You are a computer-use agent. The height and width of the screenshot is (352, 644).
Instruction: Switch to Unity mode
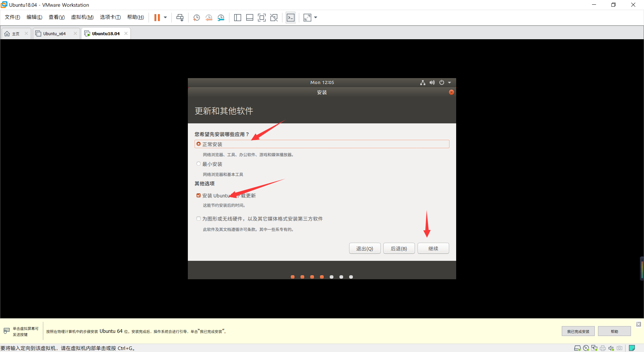(x=274, y=17)
